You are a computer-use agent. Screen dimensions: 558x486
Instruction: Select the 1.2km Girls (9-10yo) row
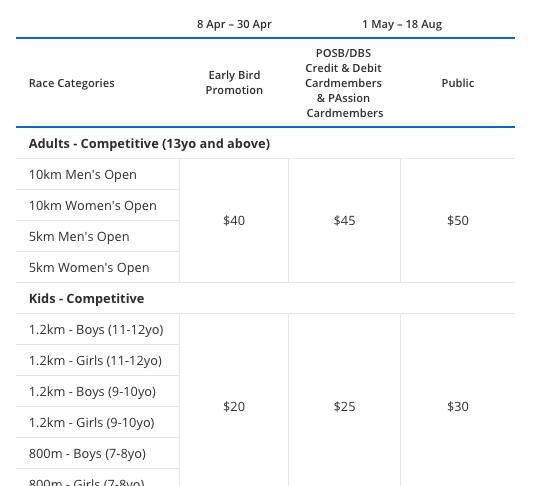98,422
